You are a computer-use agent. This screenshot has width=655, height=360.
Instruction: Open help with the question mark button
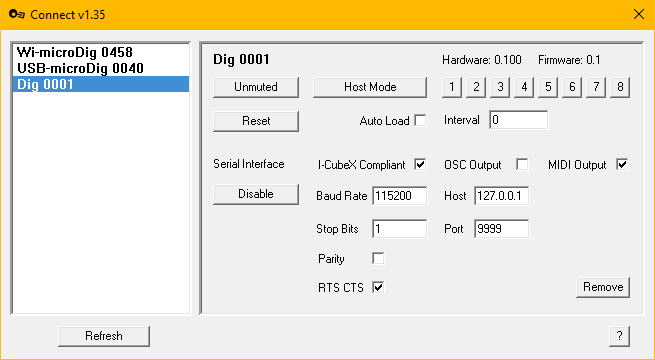(619, 336)
